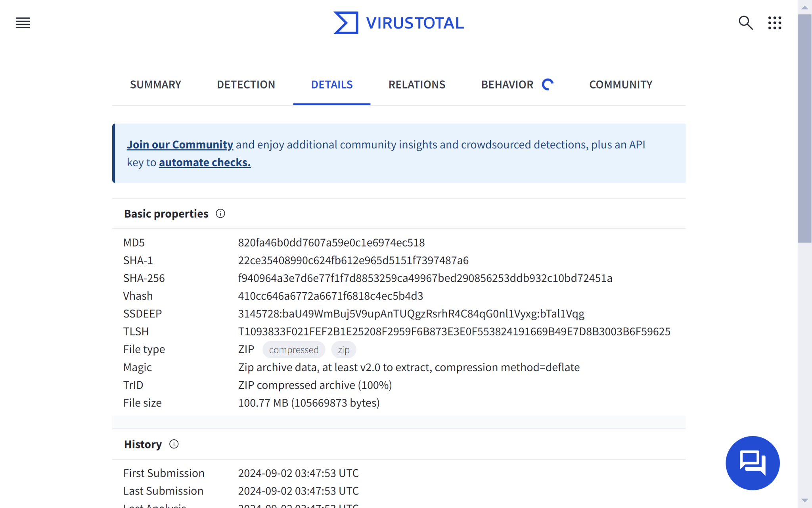Switch to the Summary tab

tap(155, 84)
